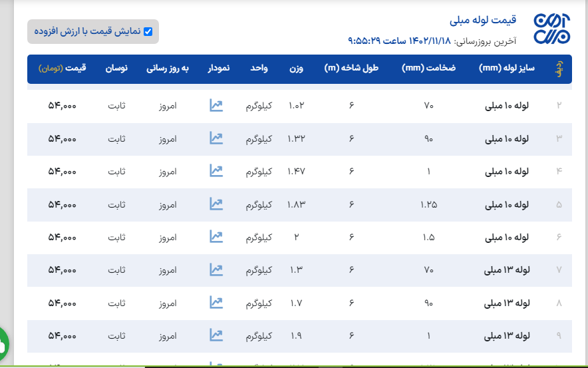Toggle the 'نمایش قیمت با ارزش افزوده' checkbox
This screenshot has width=588, height=368.
[148, 31]
